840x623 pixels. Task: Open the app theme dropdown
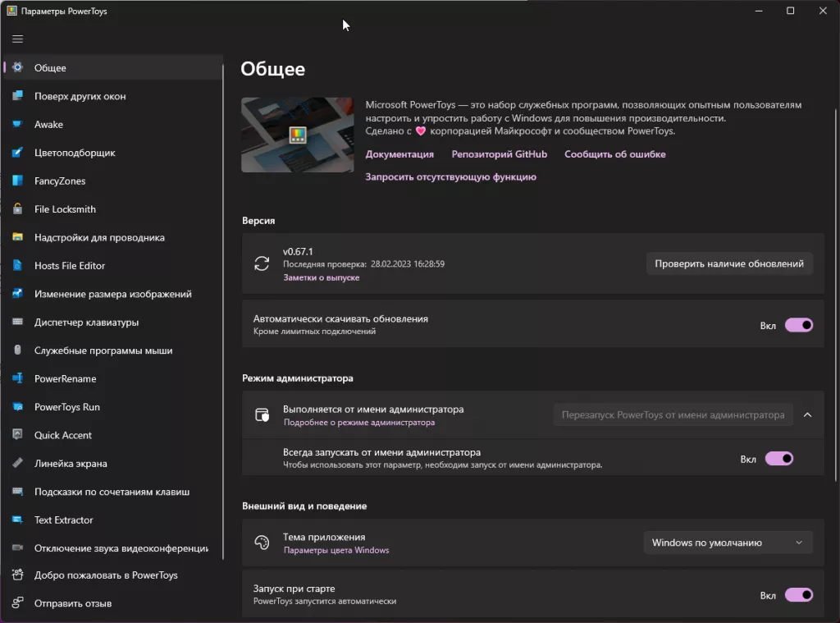coord(728,543)
